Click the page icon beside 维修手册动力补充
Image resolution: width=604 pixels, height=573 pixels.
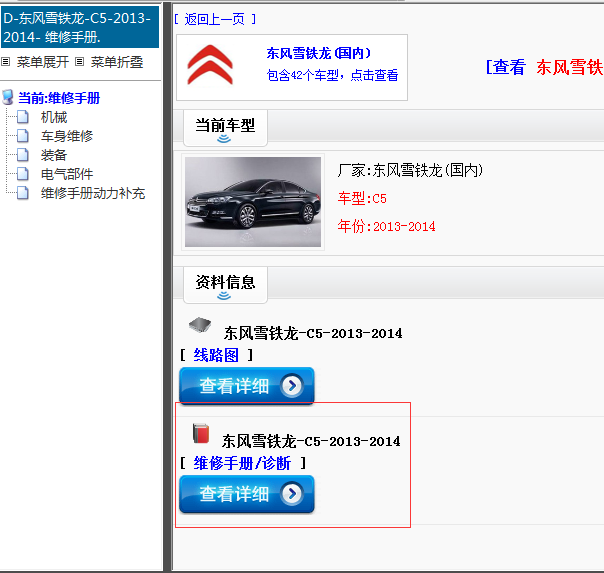[23, 193]
